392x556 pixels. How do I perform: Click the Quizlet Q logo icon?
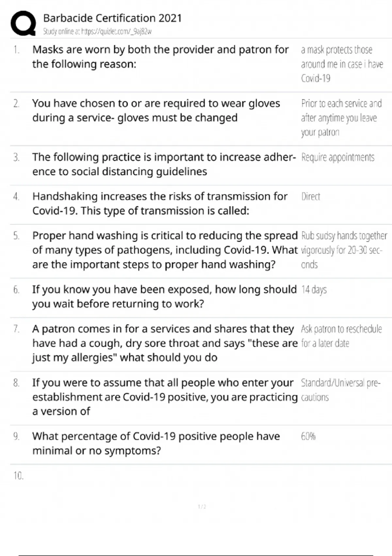[23, 23]
